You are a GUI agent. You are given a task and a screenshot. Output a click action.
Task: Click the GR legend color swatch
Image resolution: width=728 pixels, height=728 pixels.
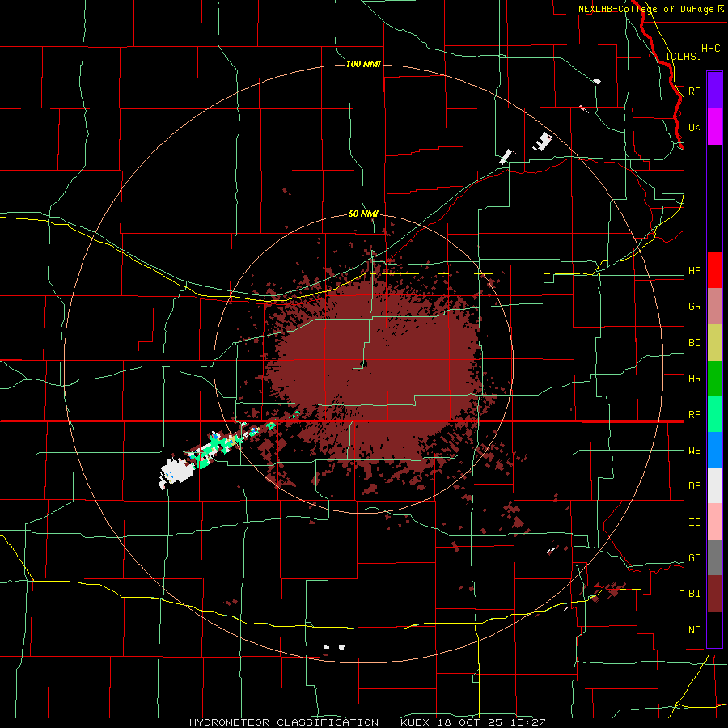click(x=714, y=307)
